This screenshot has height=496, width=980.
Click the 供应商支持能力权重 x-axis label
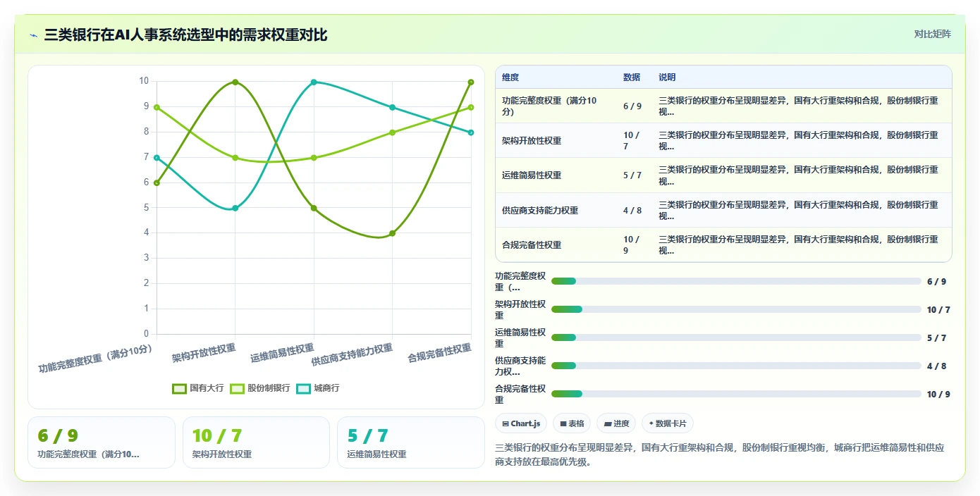352,355
